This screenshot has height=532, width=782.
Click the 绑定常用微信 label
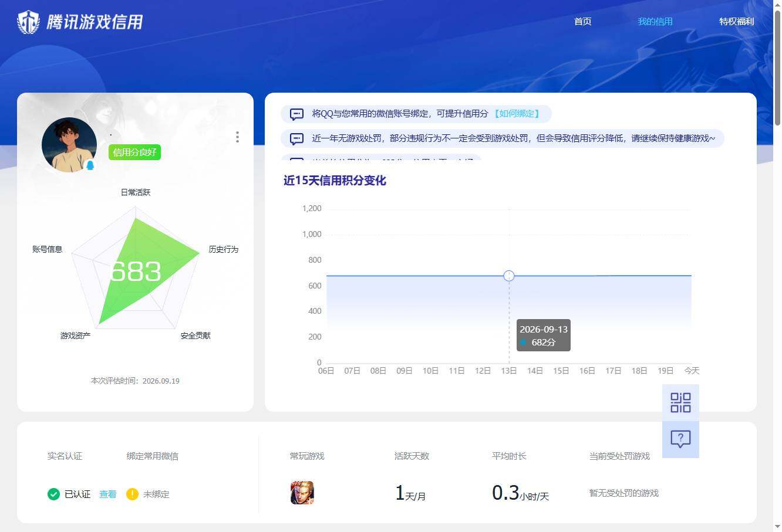click(x=153, y=456)
